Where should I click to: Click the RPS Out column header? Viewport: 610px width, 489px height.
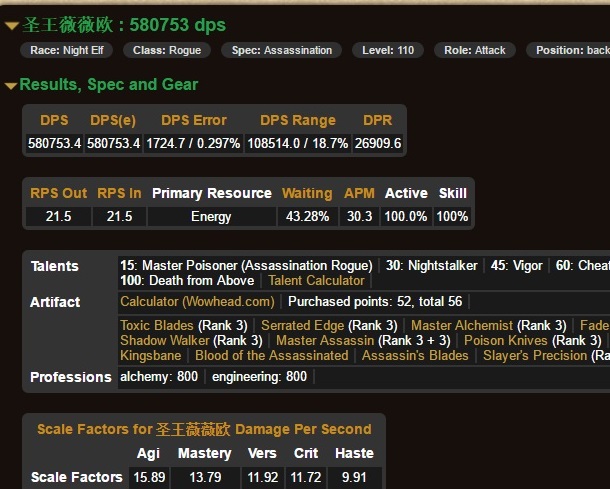pyautogui.click(x=59, y=193)
